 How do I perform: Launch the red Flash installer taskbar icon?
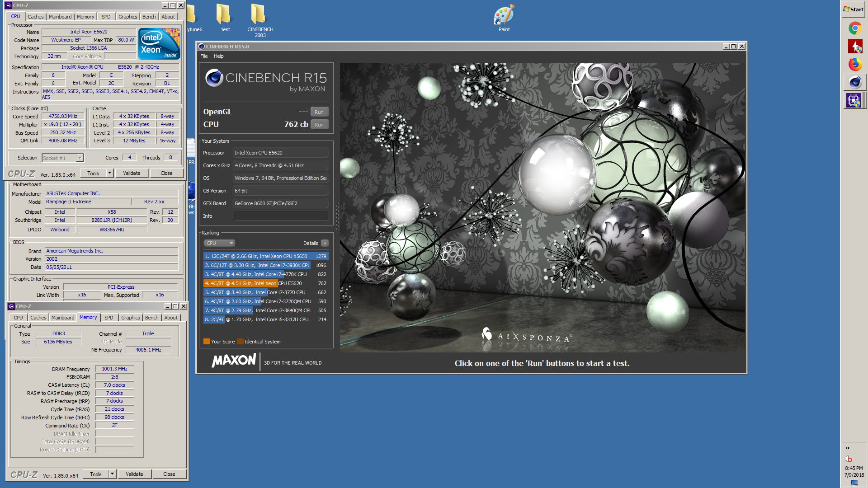coord(854,47)
